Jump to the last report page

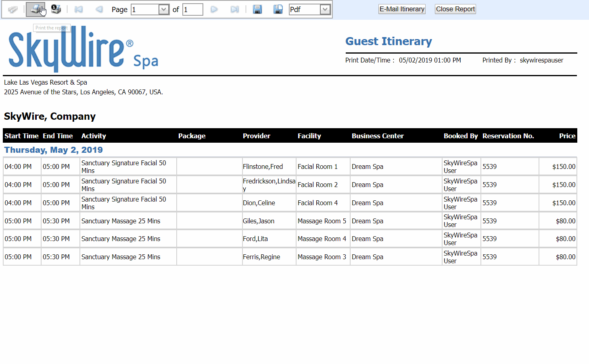pos(234,9)
